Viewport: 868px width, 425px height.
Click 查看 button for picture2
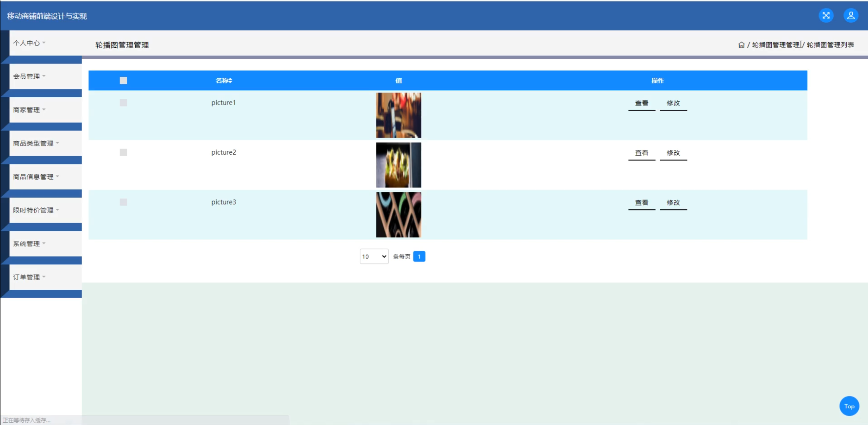point(642,153)
